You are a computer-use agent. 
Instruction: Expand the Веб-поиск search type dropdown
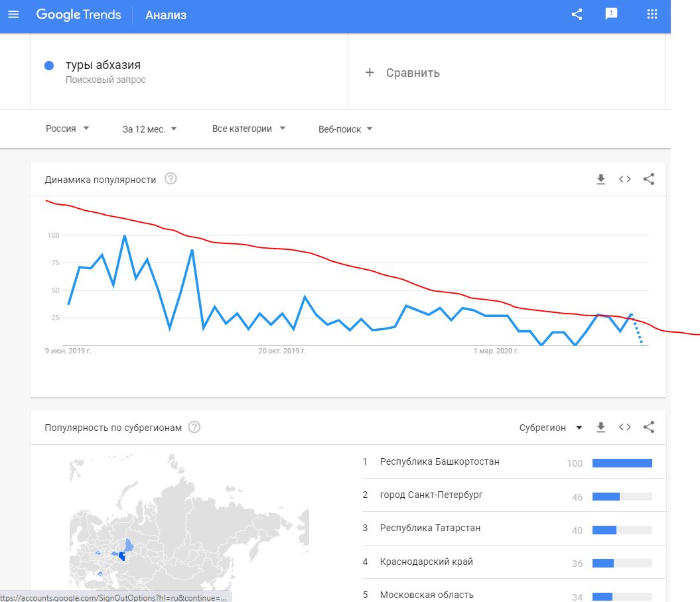pyautogui.click(x=345, y=129)
